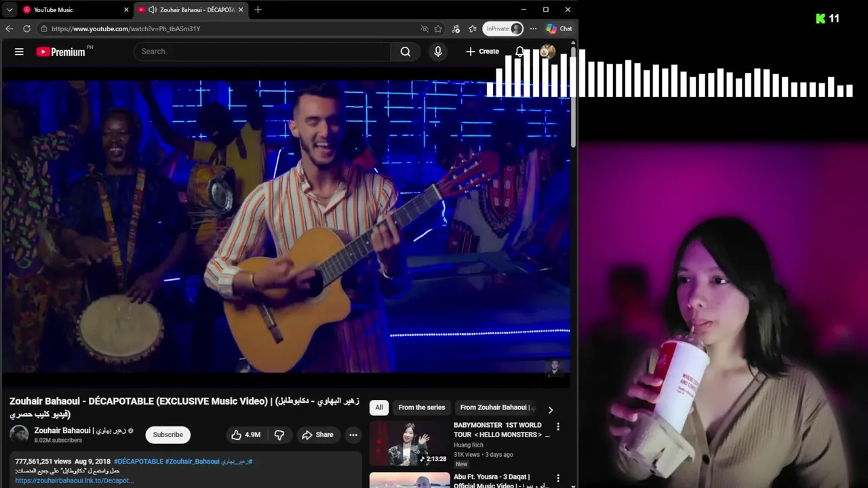Open a new browser tab

point(258,9)
